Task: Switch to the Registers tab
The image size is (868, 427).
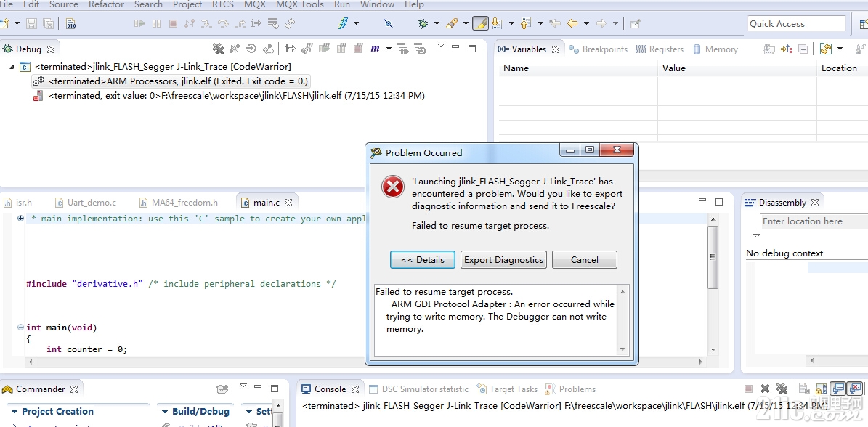Action: click(660, 49)
